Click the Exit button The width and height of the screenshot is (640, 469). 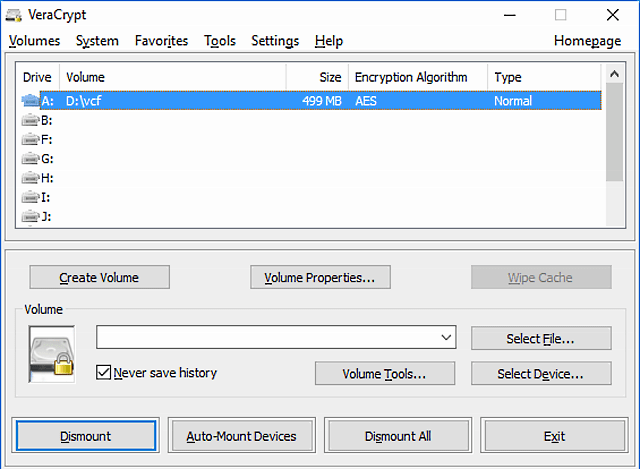click(554, 436)
